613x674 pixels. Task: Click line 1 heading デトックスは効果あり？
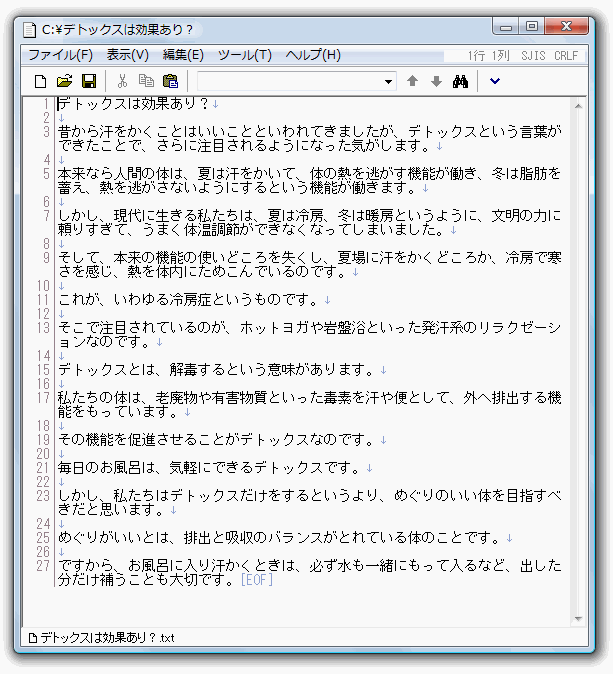click(x=133, y=104)
